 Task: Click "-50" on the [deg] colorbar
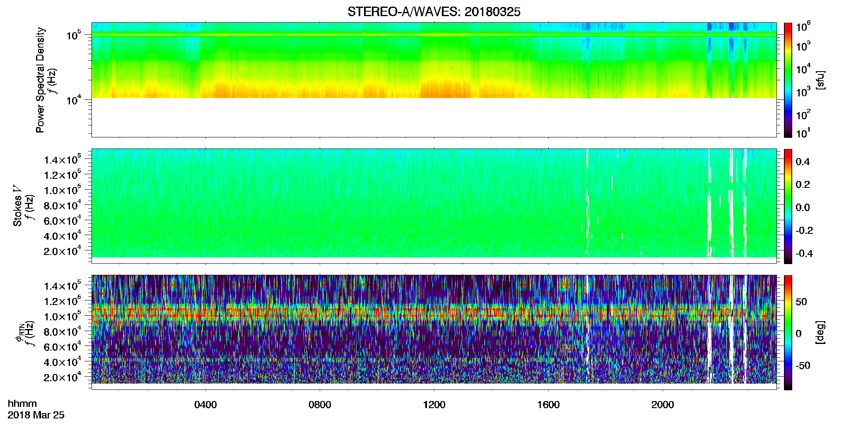pyautogui.click(x=803, y=366)
